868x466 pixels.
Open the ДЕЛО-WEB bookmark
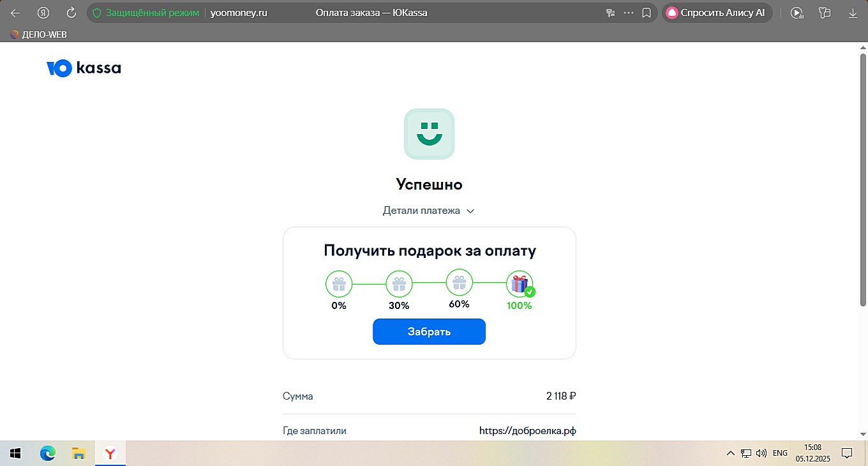[x=39, y=34]
